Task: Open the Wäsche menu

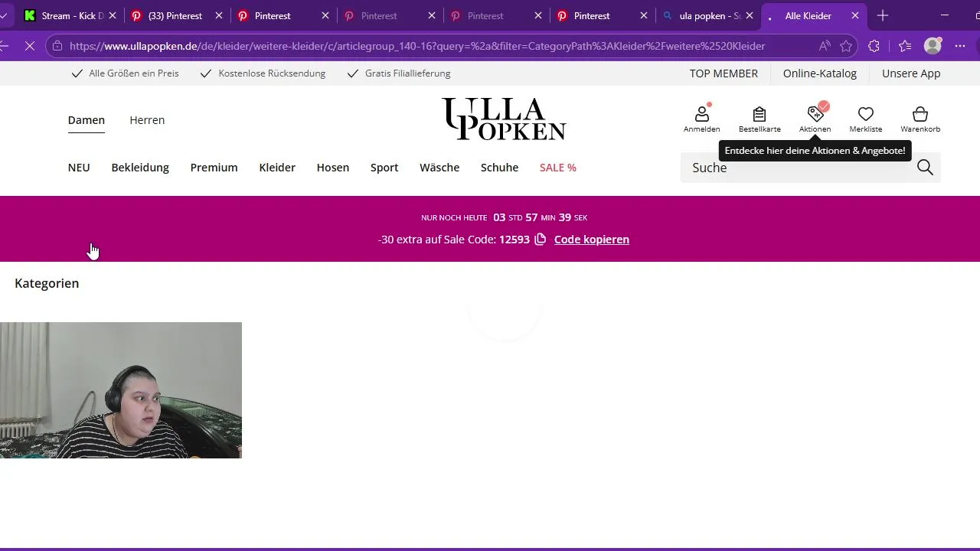Action: [x=439, y=168]
